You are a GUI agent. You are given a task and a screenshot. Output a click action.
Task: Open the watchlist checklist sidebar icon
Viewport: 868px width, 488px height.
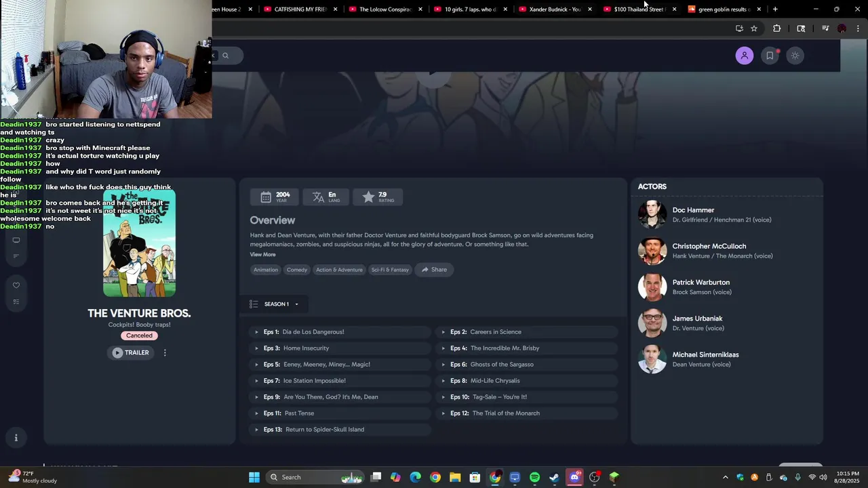click(16, 302)
